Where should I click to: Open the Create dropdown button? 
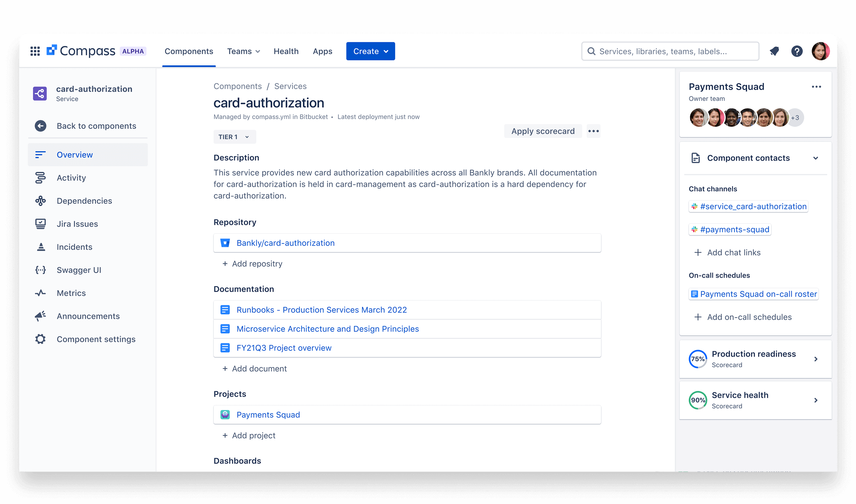[x=370, y=51]
